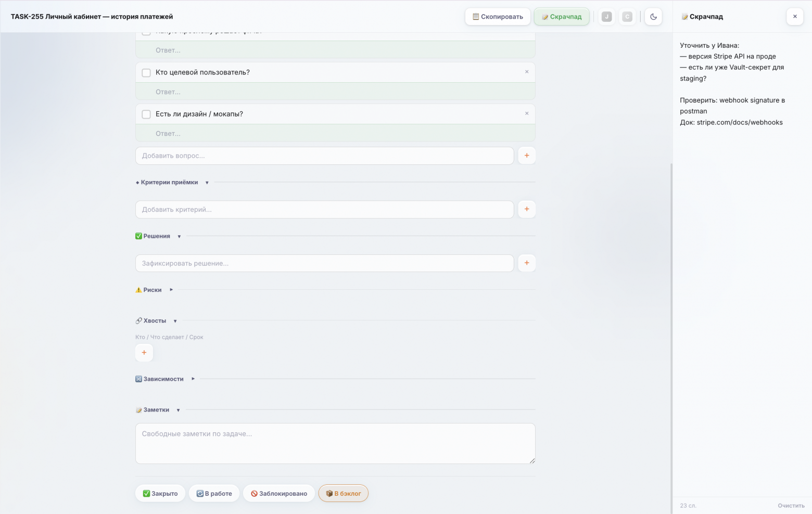Image resolution: width=812 pixels, height=514 pixels.
Task: Check the Есть ли дизайн / мокапы checkbox
Action: pyautogui.click(x=146, y=114)
